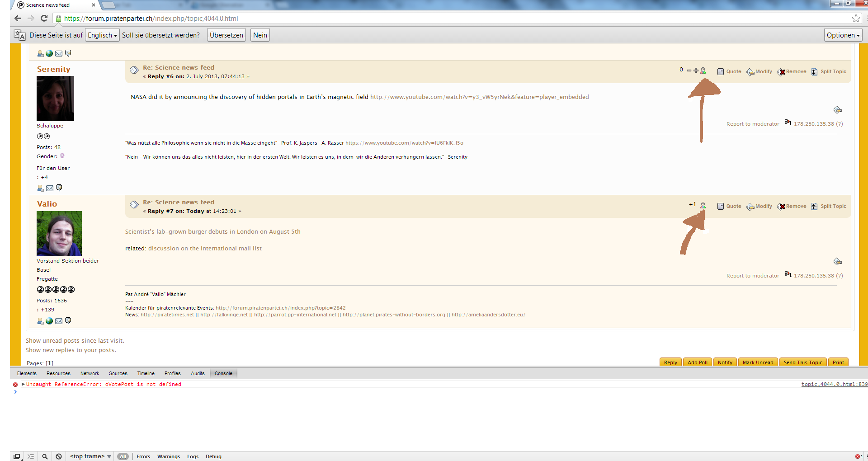Downvote Serenity's reply #6 with minus icon
This screenshot has width=868, height=461.
point(689,71)
